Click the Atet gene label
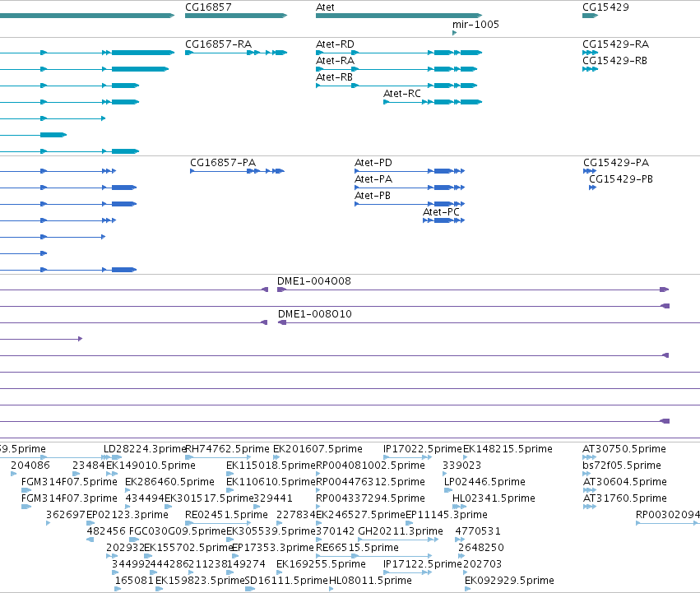Screen dimensions: 700x593 [x=325, y=7]
